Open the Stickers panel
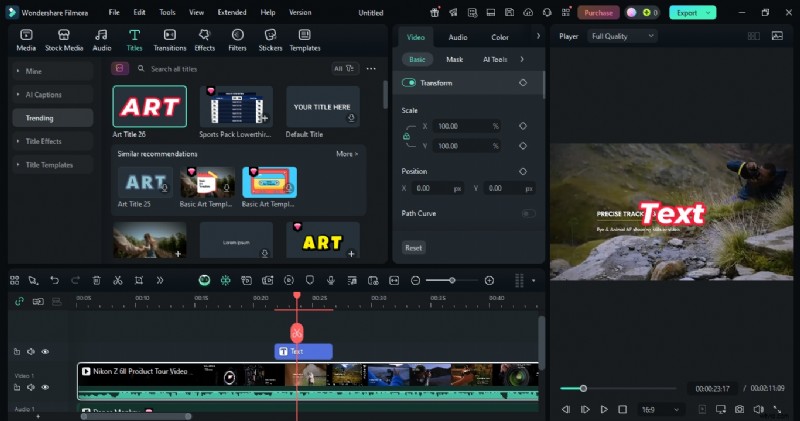 coord(270,39)
